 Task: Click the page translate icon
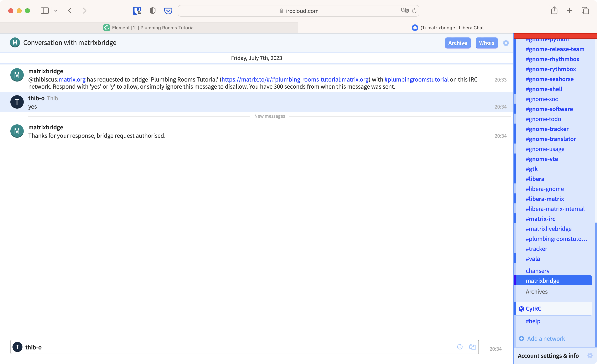tap(404, 11)
